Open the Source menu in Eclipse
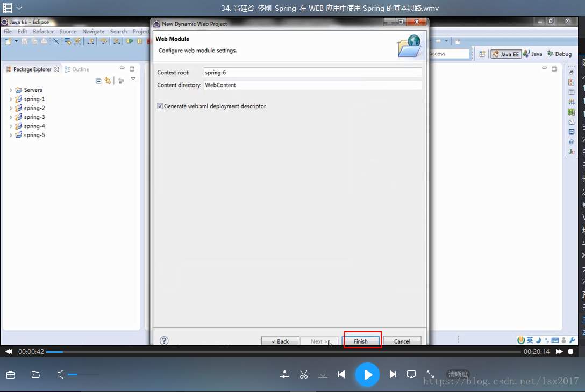This screenshot has height=392, width=585. (x=68, y=31)
